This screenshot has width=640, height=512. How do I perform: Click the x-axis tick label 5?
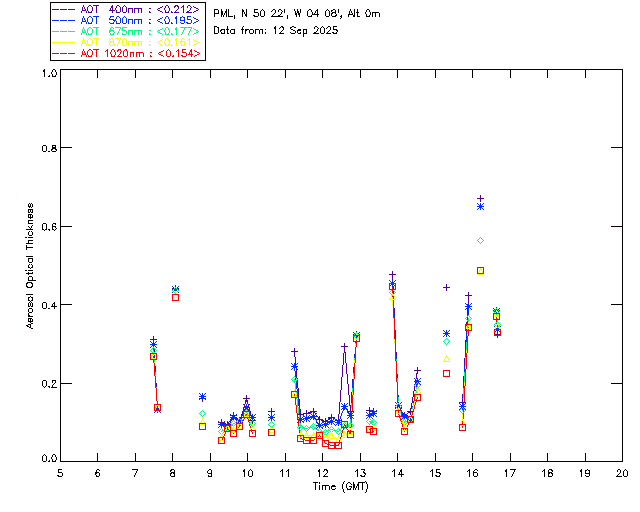(60, 473)
